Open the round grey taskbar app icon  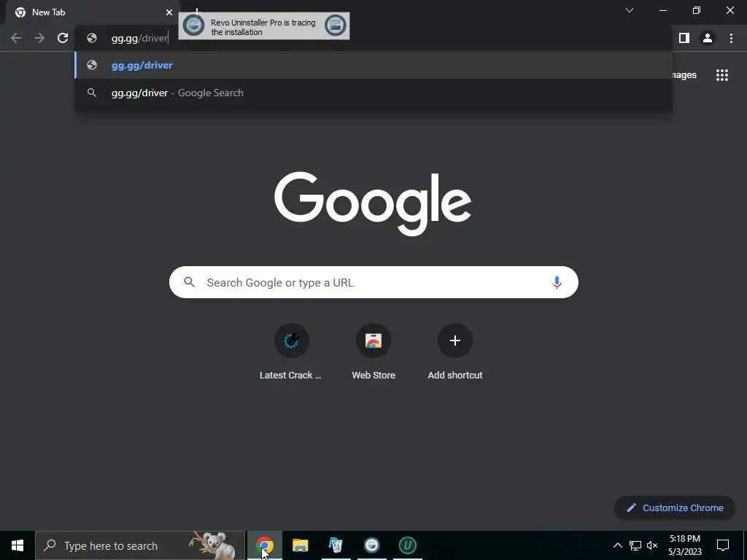coord(371,545)
